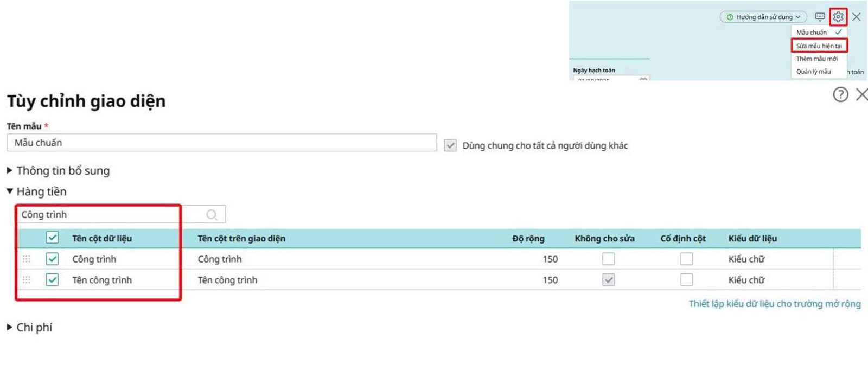Click drag handle of Tên công trình row
The height and width of the screenshot is (377, 868).
(x=27, y=280)
